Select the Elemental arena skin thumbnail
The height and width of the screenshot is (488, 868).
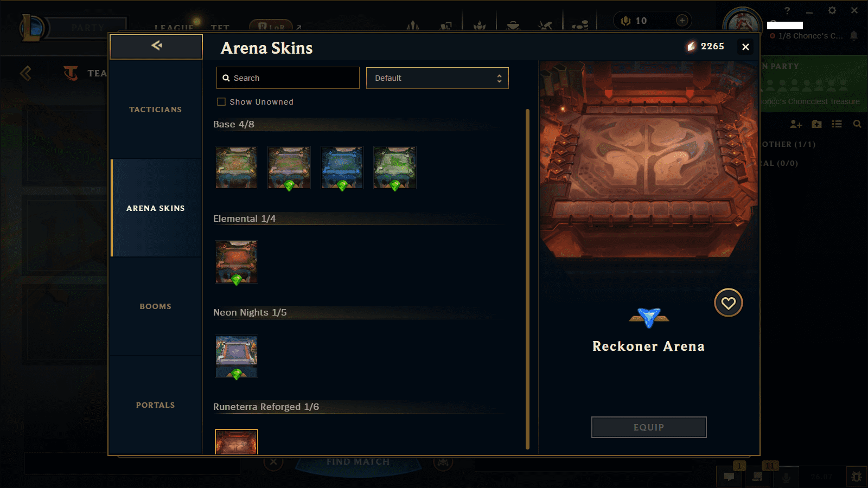point(237,262)
